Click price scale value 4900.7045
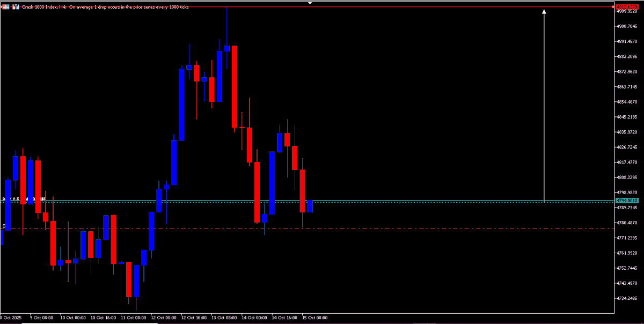 627,26
